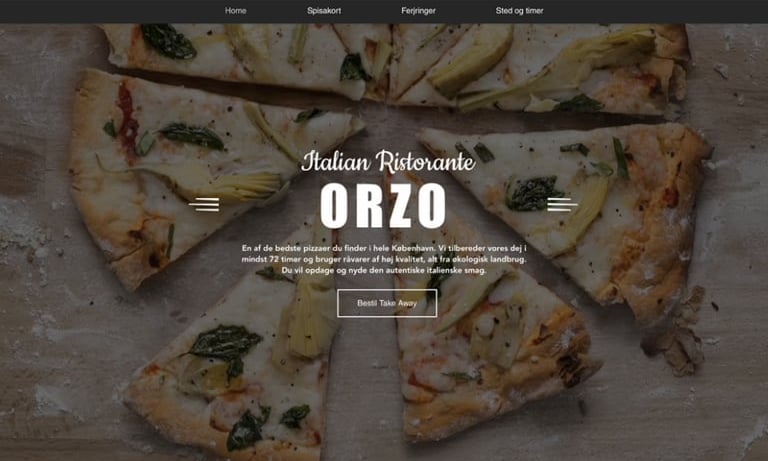
Task: Open the Home page in navigation
Action: [236, 11]
